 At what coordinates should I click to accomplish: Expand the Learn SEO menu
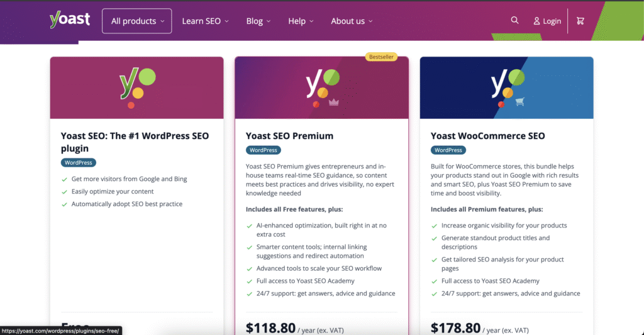(206, 21)
